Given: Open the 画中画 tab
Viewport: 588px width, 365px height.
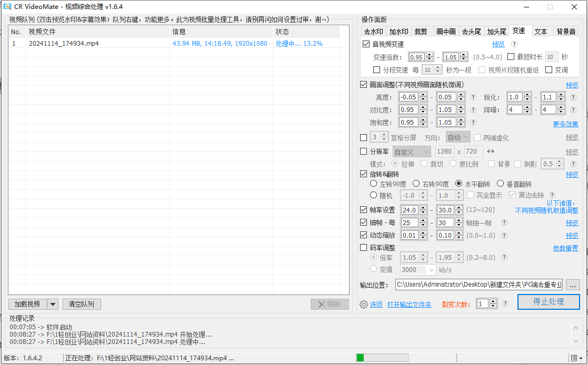Looking at the screenshot, I should [x=446, y=31].
